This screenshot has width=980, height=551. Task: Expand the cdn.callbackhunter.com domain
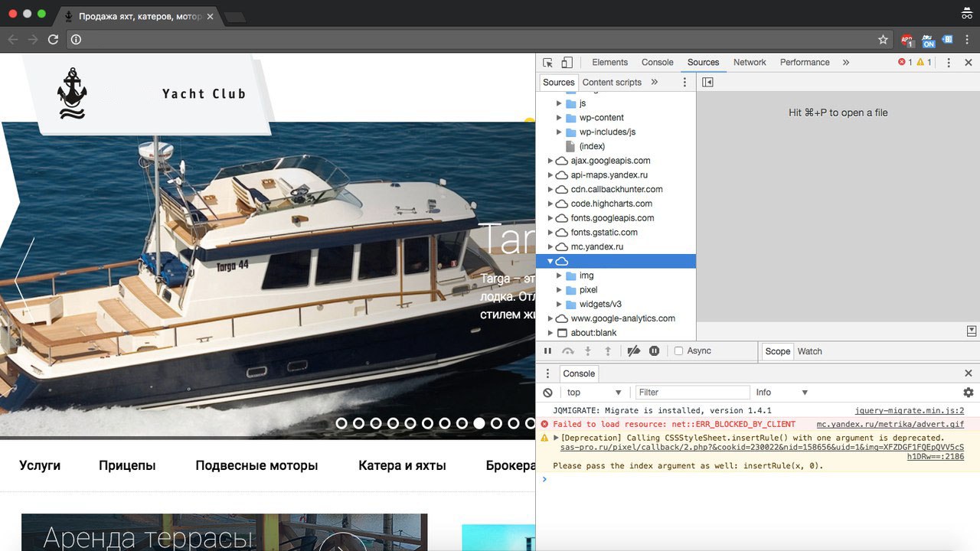pos(550,190)
